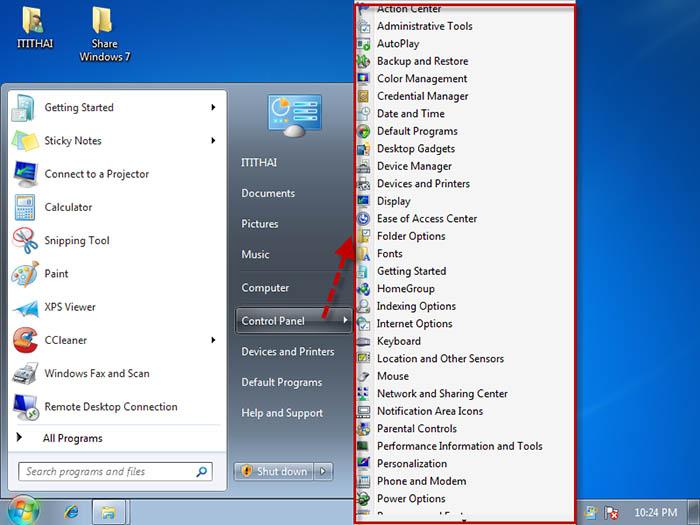Image resolution: width=700 pixels, height=525 pixels.
Task: Open All Programs list
Action: point(72,438)
